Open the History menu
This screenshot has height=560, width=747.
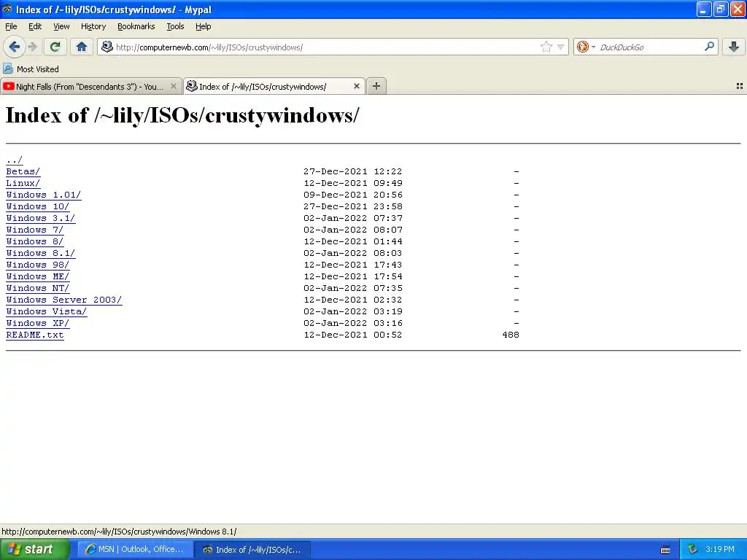point(93,26)
